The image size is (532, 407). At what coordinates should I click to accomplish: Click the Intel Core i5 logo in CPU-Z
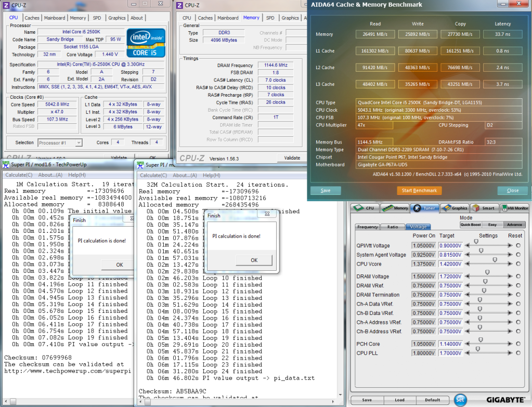(146, 43)
